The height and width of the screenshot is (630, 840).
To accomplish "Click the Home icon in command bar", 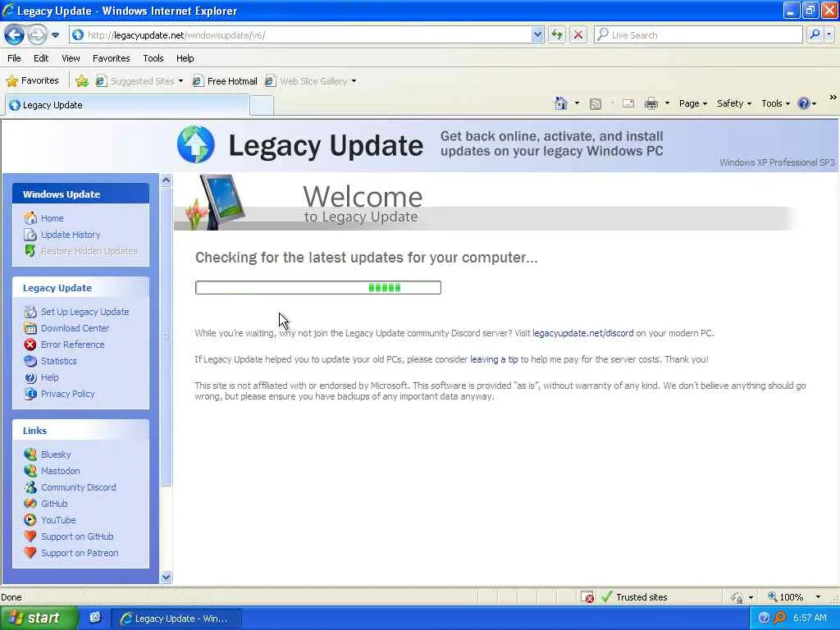I will 561,103.
